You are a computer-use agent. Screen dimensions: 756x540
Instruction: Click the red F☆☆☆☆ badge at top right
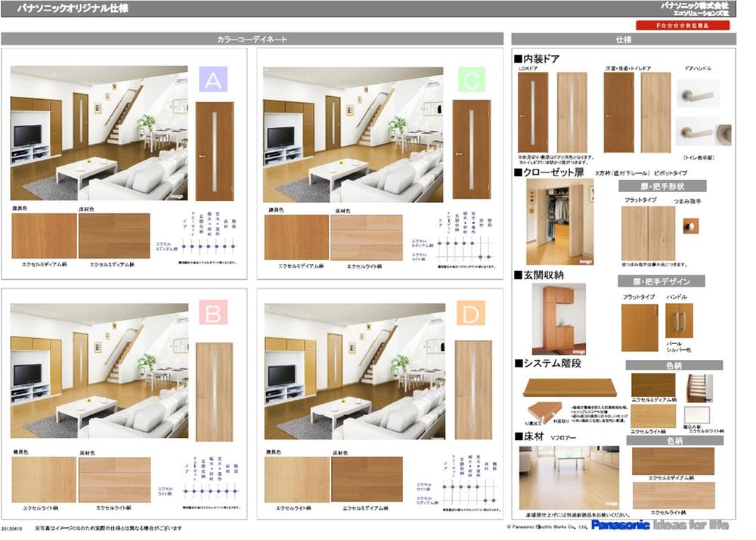[683, 26]
